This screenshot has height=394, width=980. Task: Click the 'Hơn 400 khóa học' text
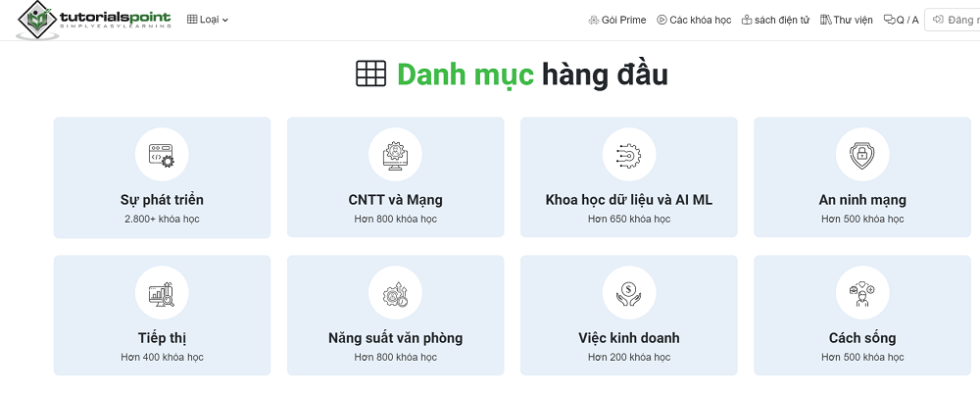[162, 357]
